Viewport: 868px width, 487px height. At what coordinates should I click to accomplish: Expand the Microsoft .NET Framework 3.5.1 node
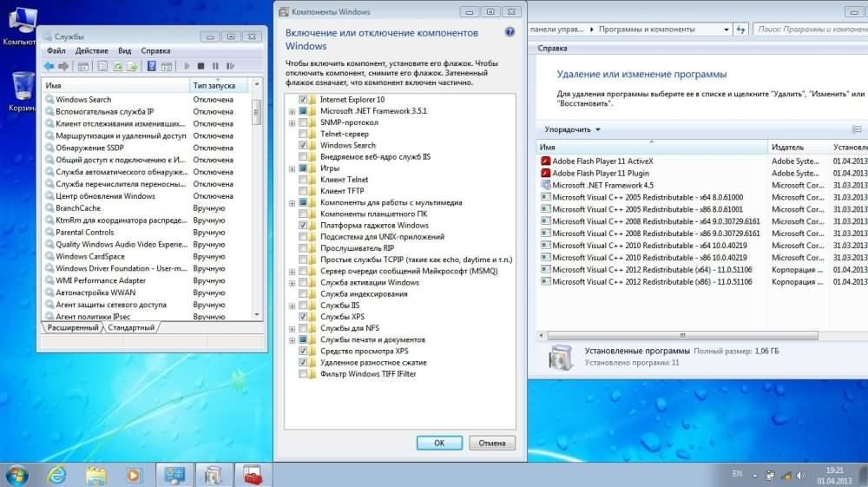(x=292, y=111)
